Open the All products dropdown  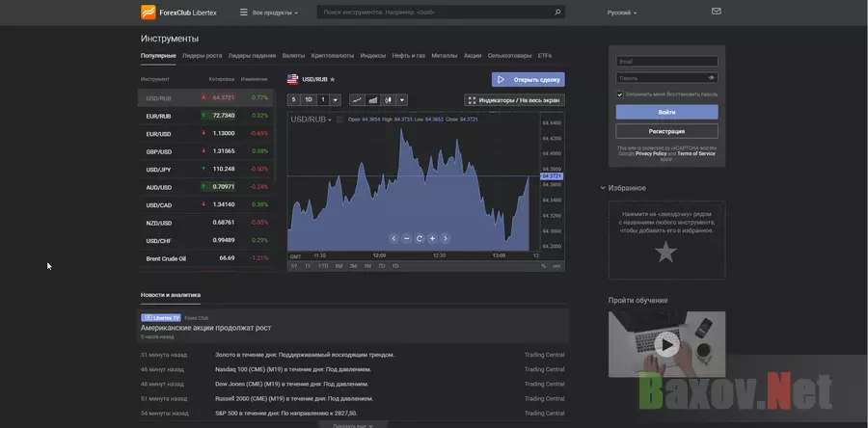coord(275,13)
